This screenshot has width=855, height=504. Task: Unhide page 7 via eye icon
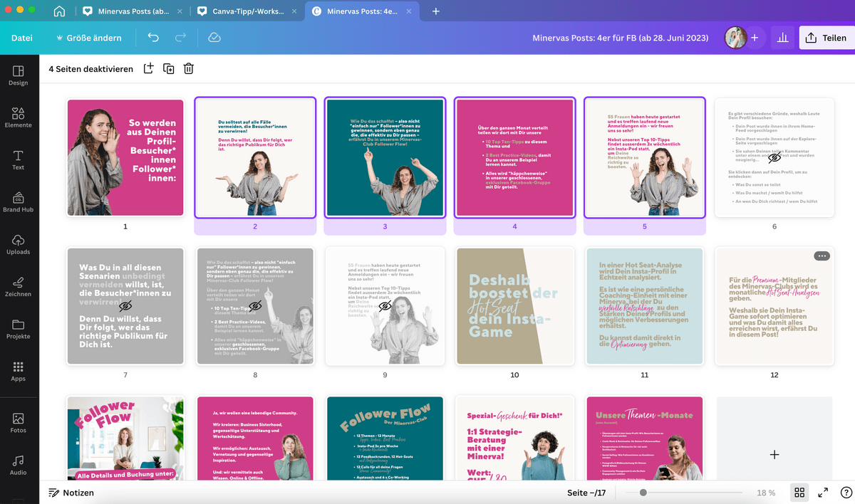(125, 306)
